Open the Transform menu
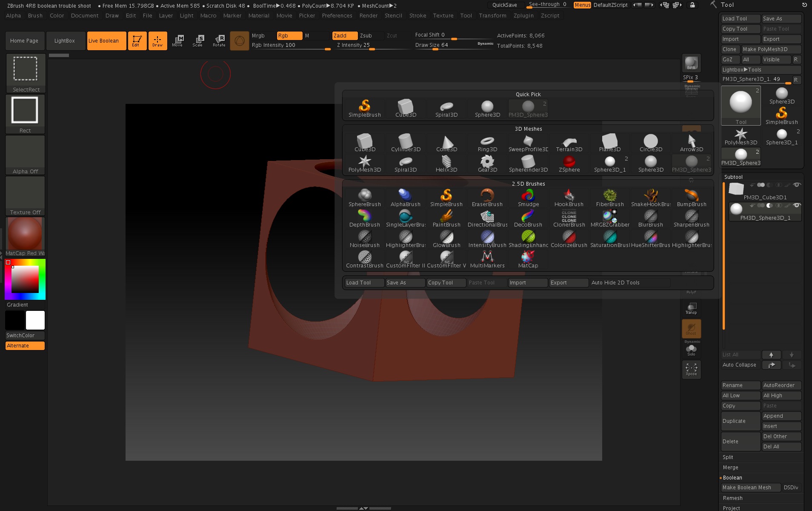Image resolution: width=812 pixels, height=511 pixels. pos(492,16)
